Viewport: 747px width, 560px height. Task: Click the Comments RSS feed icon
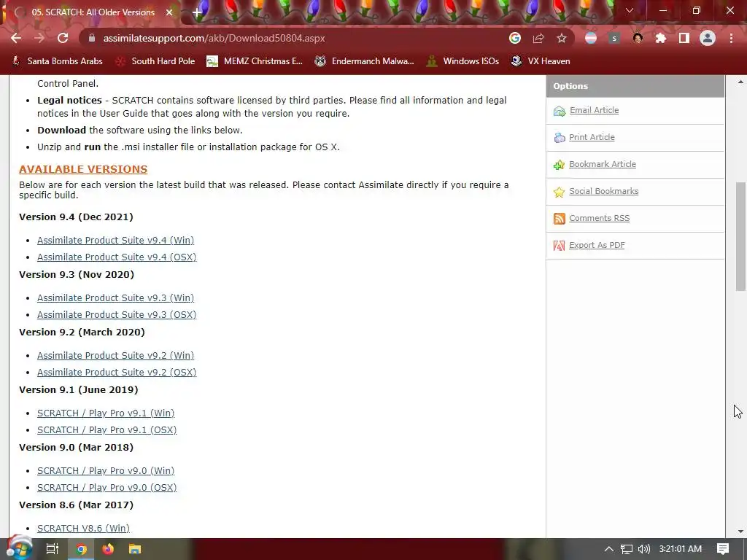(560, 219)
